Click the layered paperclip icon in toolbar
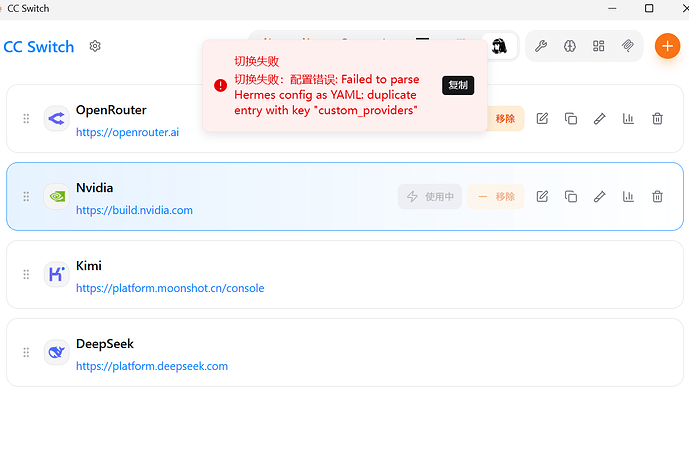Screen dimensions: 689x465 [x=627, y=46]
